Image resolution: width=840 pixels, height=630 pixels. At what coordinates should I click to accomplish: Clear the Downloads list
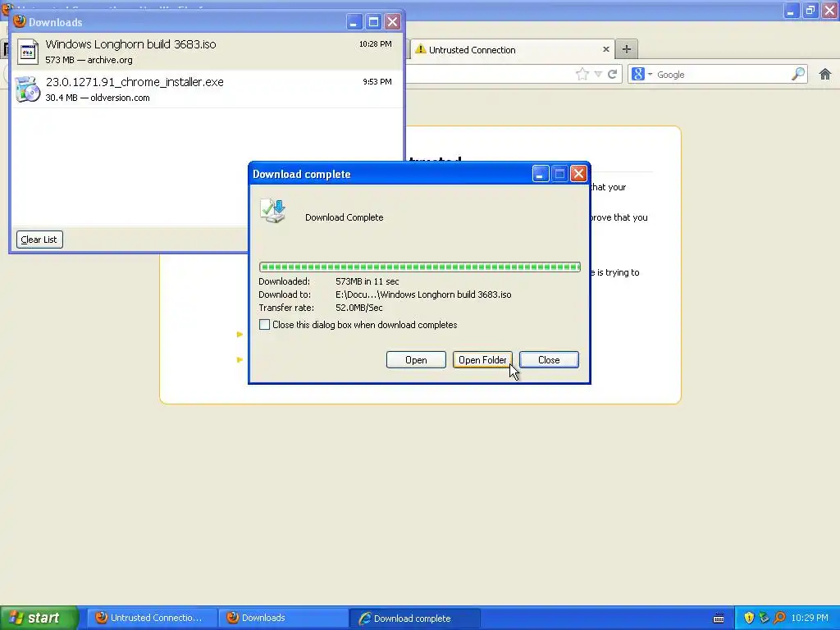[x=39, y=240]
